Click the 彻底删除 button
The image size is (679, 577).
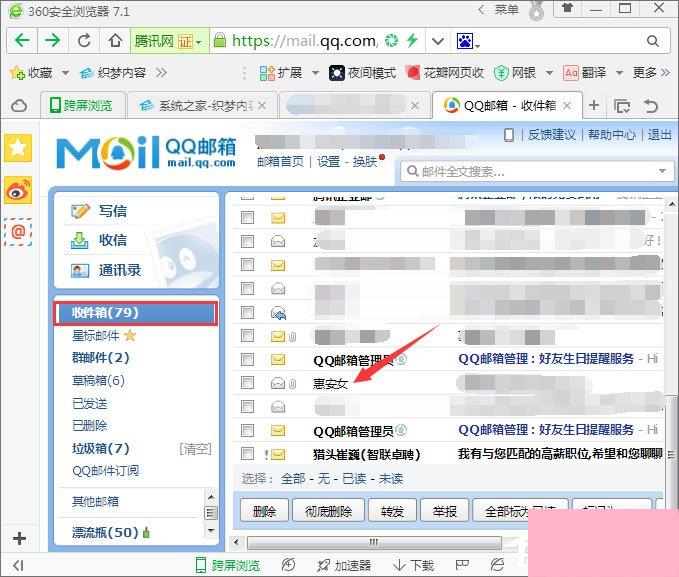[x=328, y=511]
